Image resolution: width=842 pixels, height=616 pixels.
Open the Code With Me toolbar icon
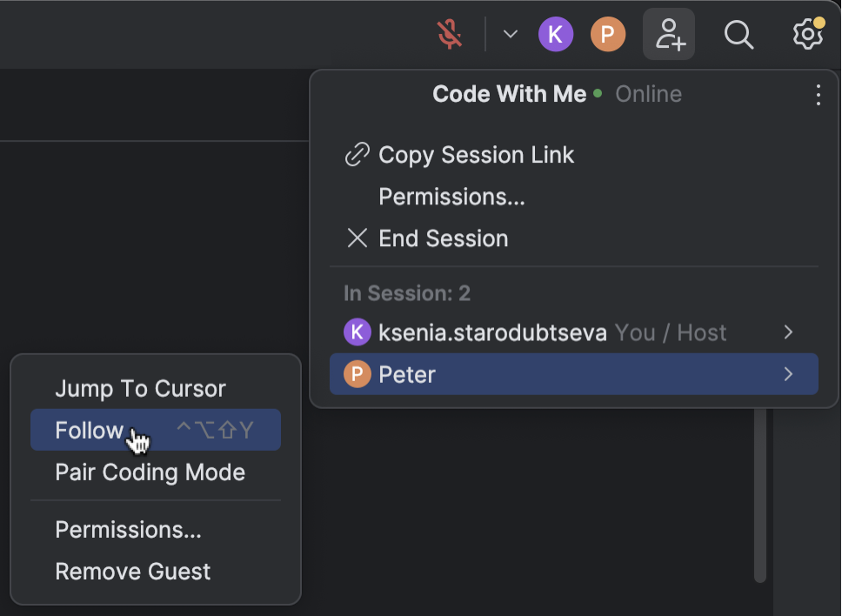tap(668, 33)
